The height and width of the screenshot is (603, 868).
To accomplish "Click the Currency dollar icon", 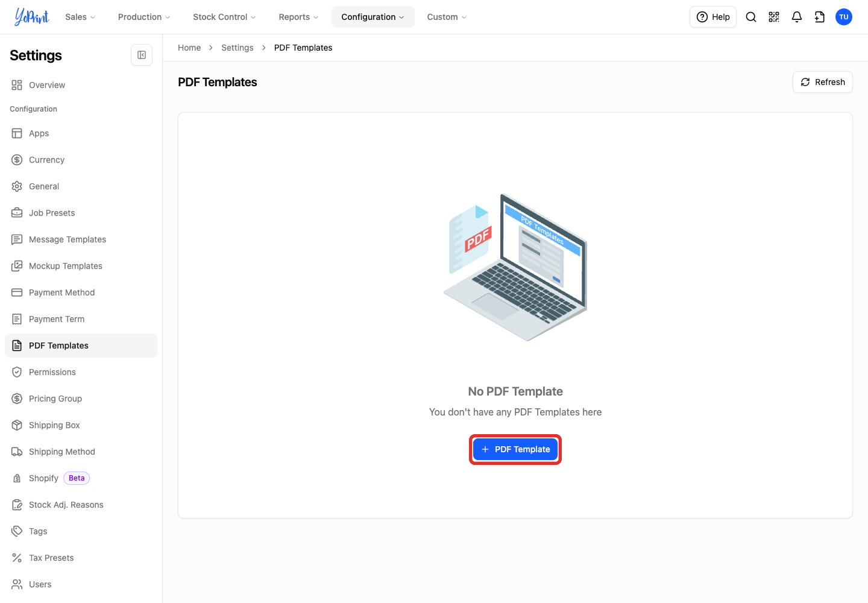I will [17, 160].
